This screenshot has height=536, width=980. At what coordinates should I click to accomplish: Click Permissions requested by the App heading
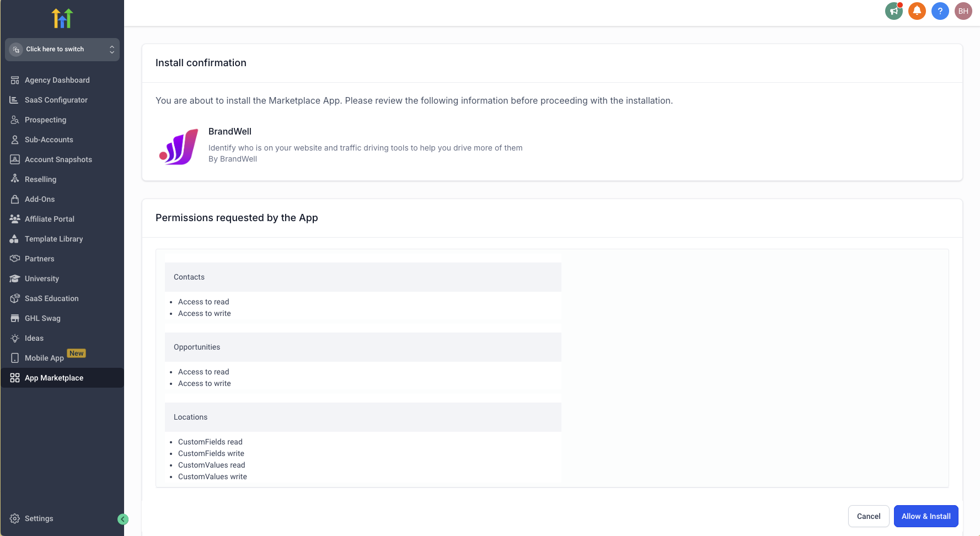[237, 218]
